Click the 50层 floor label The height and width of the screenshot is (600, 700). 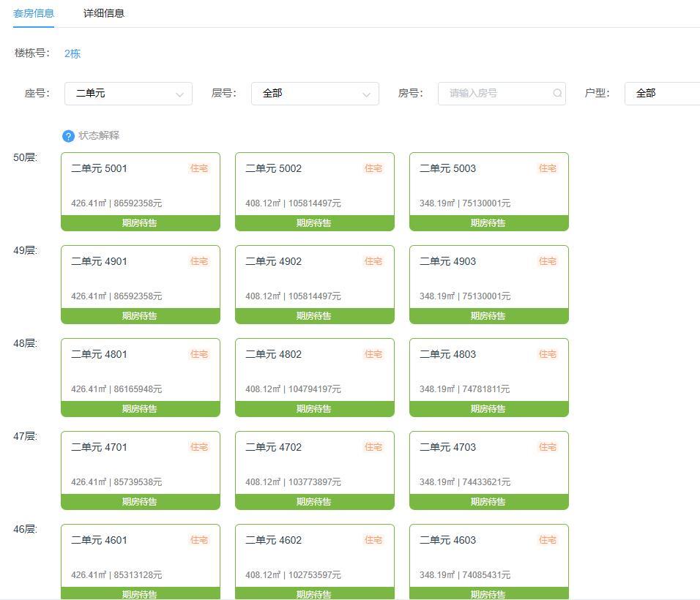click(25, 157)
